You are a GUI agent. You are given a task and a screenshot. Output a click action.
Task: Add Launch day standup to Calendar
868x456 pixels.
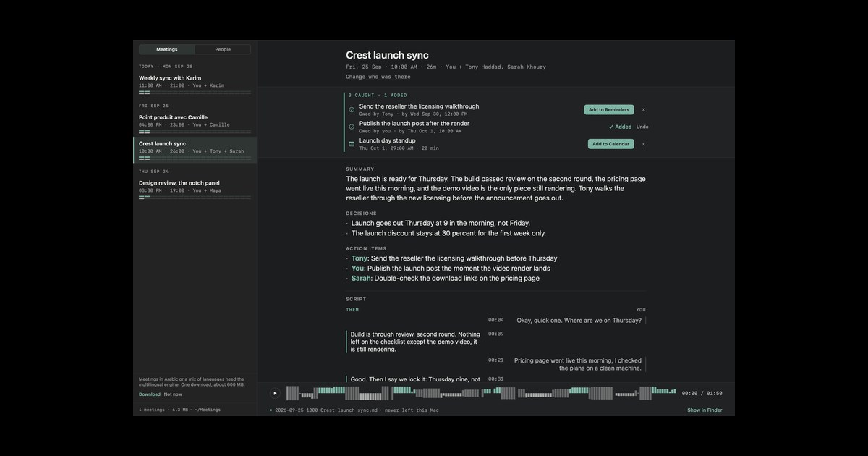pyautogui.click(x=610, y=144)
